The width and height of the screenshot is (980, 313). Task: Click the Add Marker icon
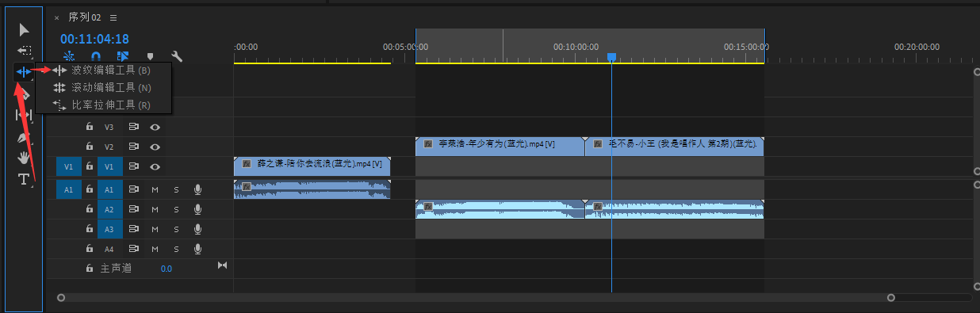click(150, 57)
